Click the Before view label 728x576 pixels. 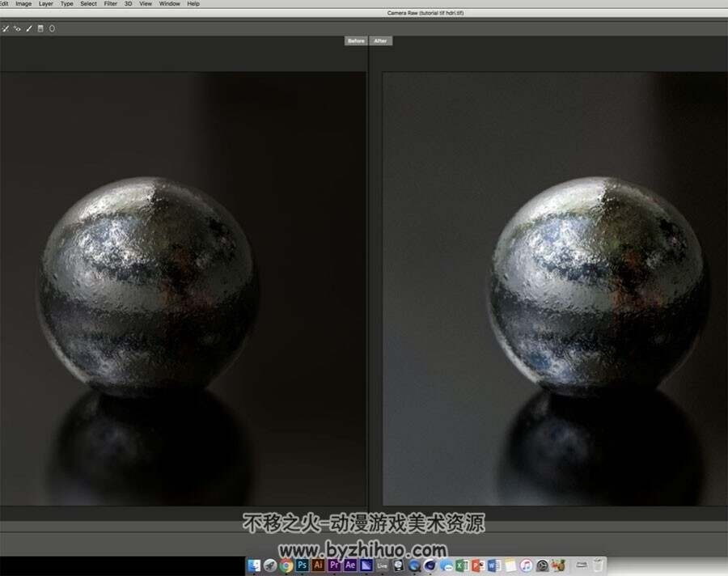click(356, 41)
